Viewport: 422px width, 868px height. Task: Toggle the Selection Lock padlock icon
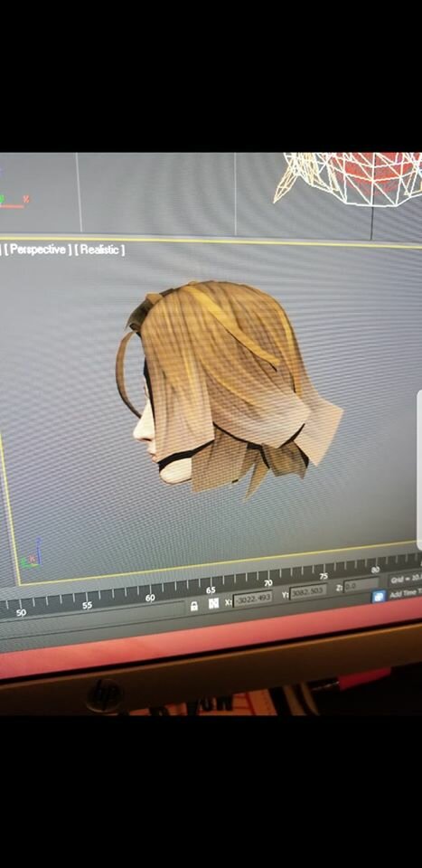point(194,606)
